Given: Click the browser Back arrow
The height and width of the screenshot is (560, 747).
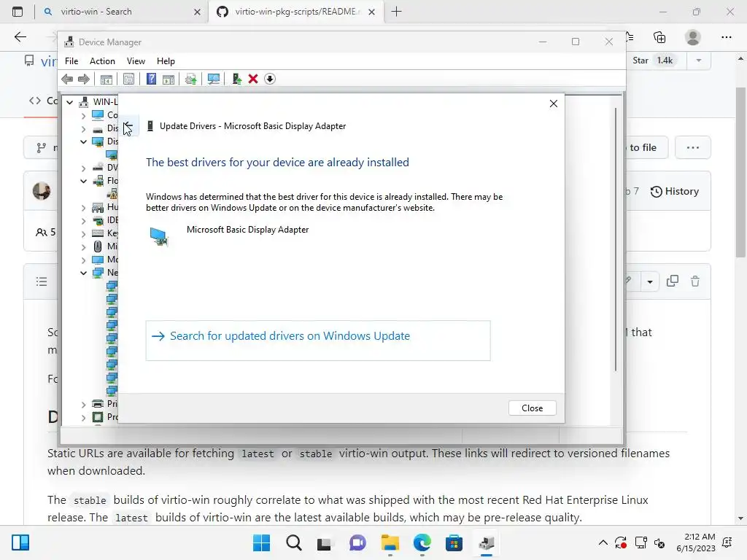Looking at the screenshot, I should point(20,37).
